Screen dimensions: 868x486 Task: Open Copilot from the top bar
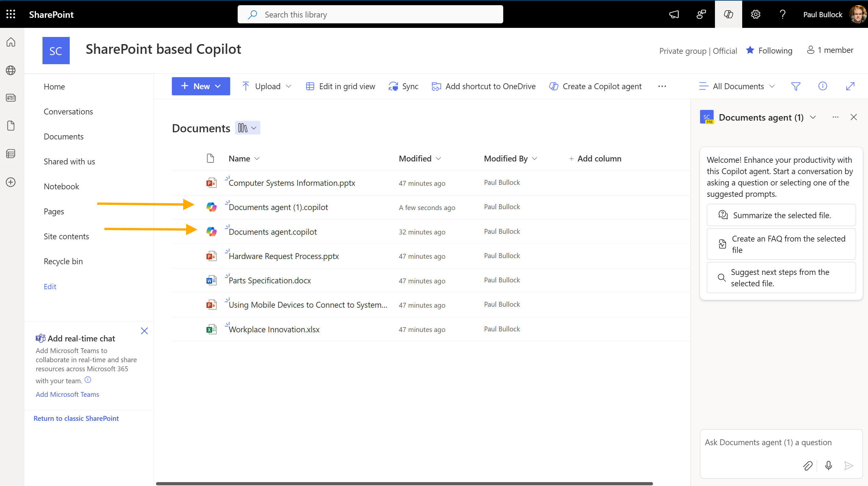coord(728,14)
